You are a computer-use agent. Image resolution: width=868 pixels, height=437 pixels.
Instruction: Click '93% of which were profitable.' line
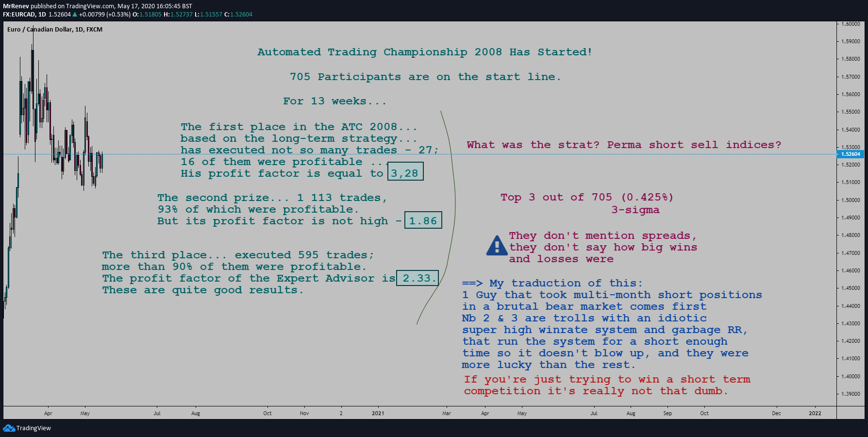point(258,209)
